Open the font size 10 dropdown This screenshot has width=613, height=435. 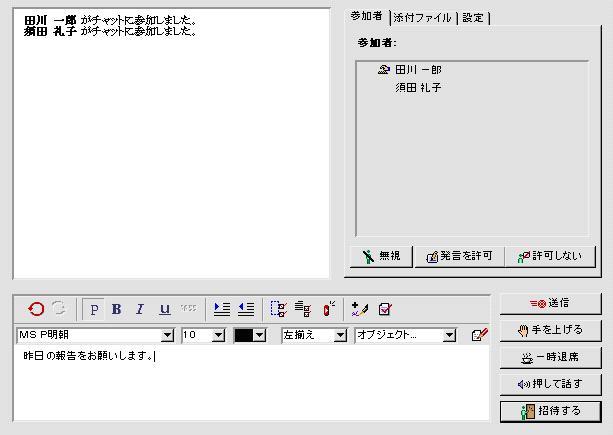tap(219, 335)
